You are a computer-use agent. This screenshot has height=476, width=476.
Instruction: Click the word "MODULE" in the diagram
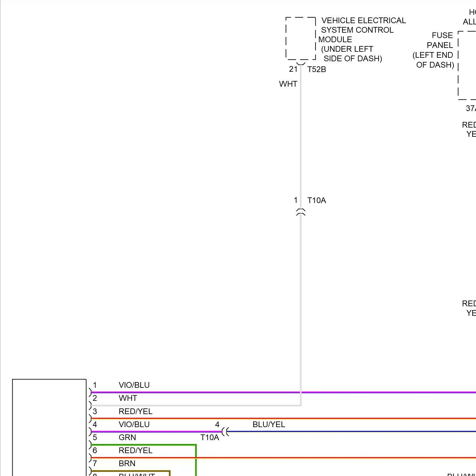(x=335, y=40)
